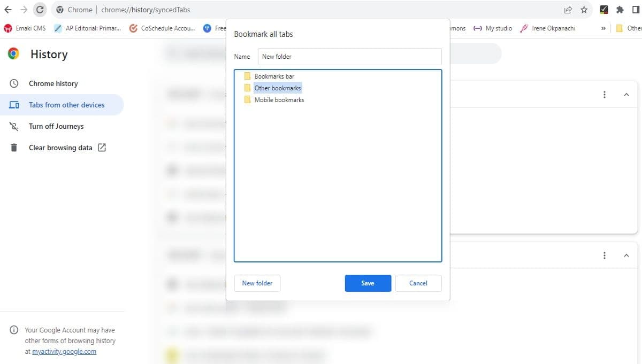This screenshot has height=364, width=642.
Task: Show hidden bookmarks overflow chevron
Action: pyautogui.click(x=603, y=28)
